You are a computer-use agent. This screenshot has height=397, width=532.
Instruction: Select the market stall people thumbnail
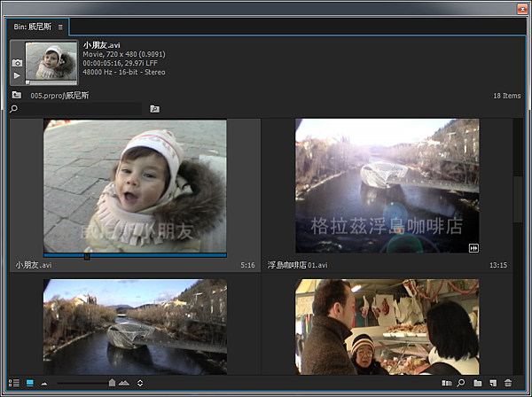pyautogui.click(x=387, y=327)
